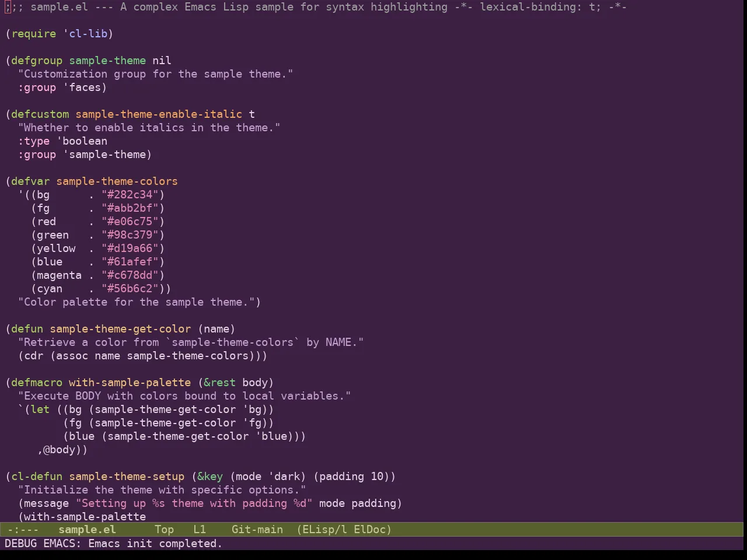Click the Git-main version control indicator
This screenshot has height=560, width=747.
pos(257,530)
